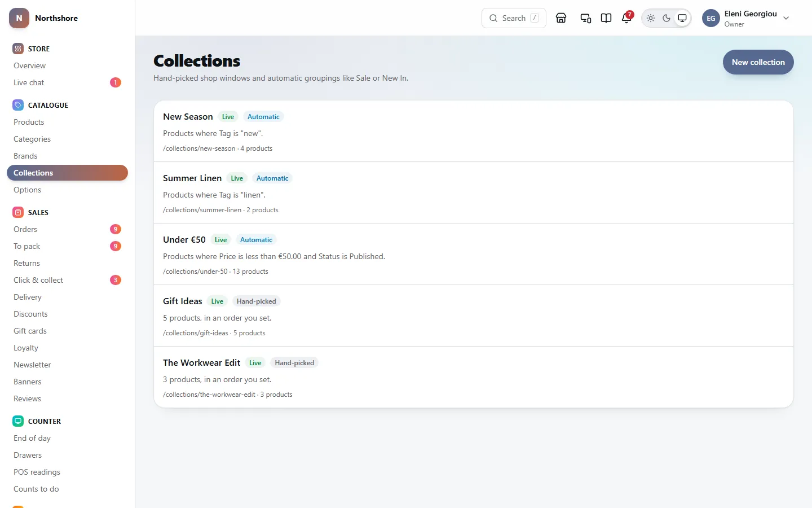The image size is (812, 508).
Task: Open Loyalty in sidebar
Action: coord(67,348)
